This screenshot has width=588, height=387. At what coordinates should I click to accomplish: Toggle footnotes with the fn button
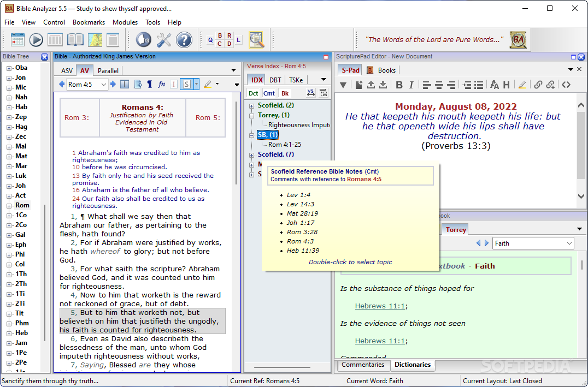[x=162, y=84]
